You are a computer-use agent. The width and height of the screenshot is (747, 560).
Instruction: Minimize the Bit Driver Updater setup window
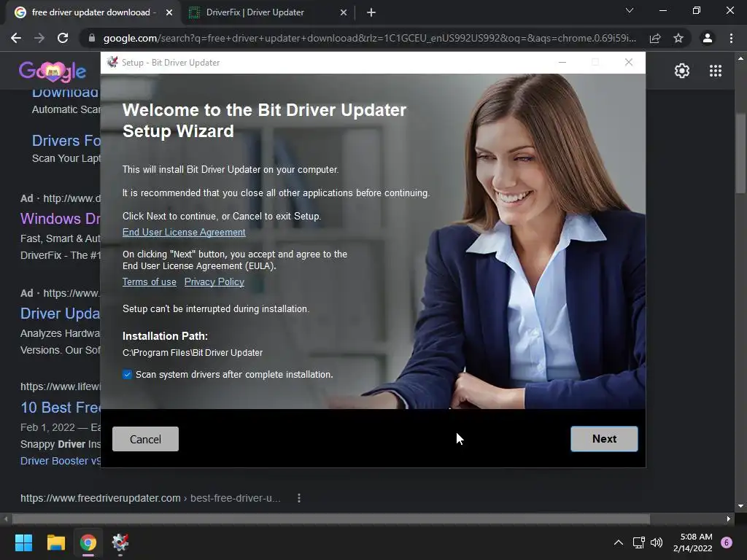click(562, 63)
